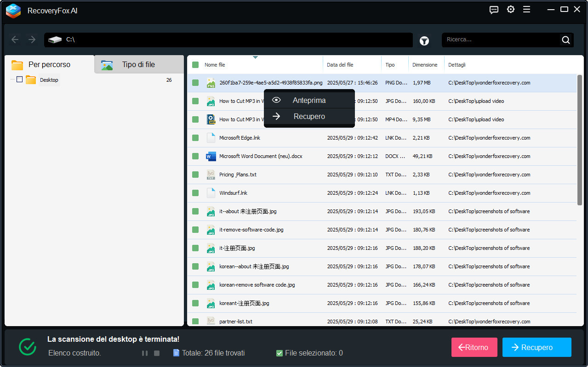Image resolution: width=588 pixels, height=367 pixels.
Task: Click the 25,24 KB size cell
Action: [x=422, y=322]
